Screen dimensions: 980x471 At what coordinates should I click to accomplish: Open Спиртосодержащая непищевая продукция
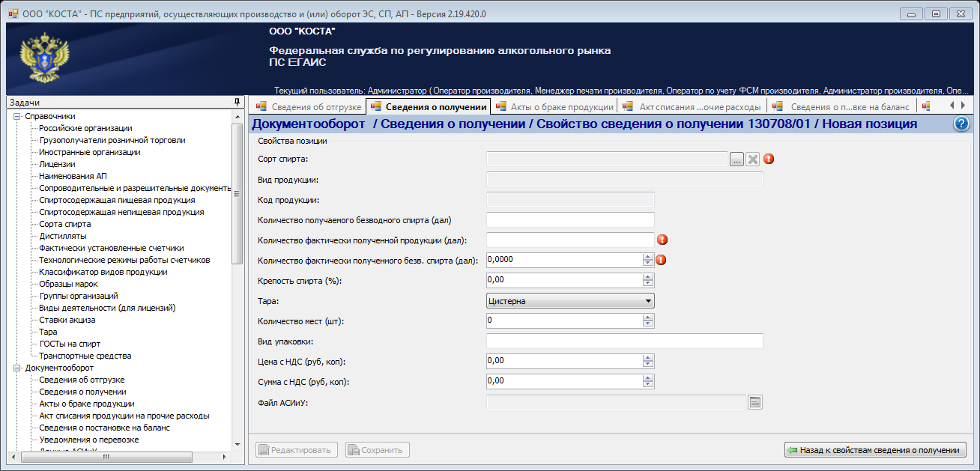click(x=121, y=212)
